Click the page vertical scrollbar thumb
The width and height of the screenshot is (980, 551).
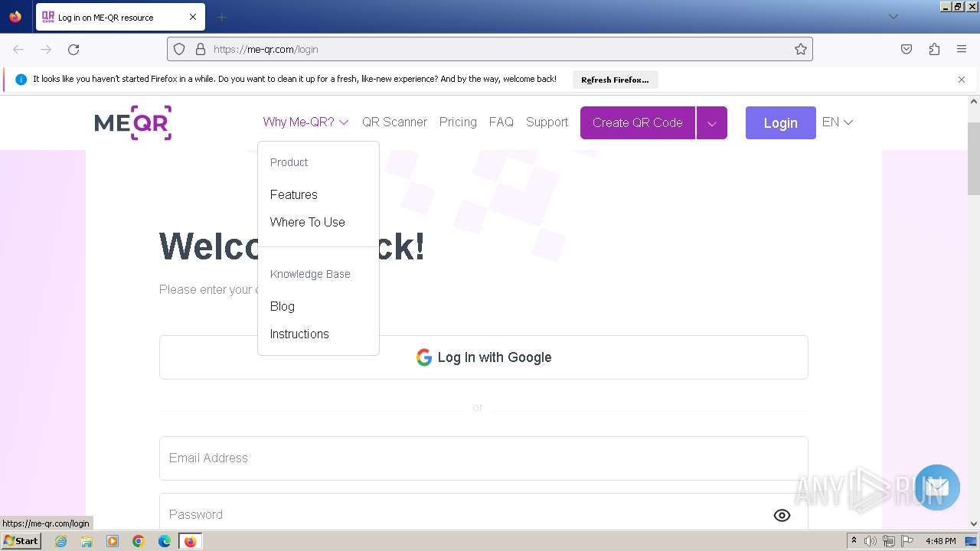pyautogui.click(x=974, y=158)
